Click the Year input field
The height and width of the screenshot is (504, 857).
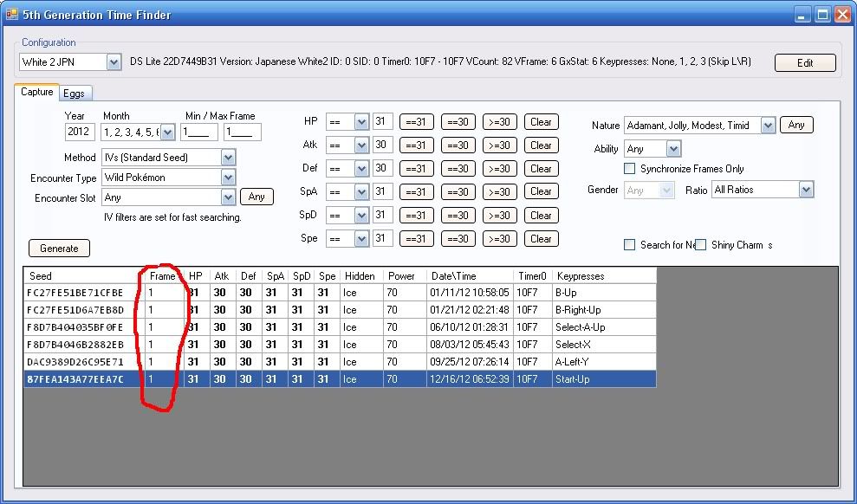point(80,132)
